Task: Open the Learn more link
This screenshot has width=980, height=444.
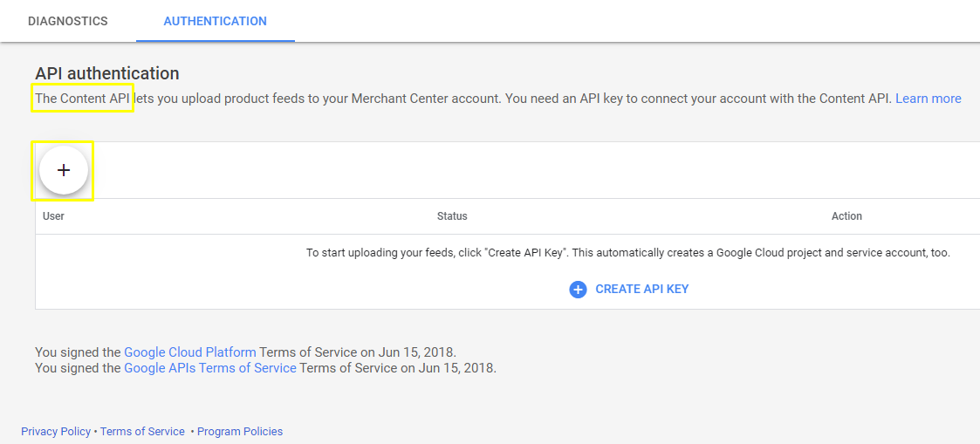Action: (928, 99)
